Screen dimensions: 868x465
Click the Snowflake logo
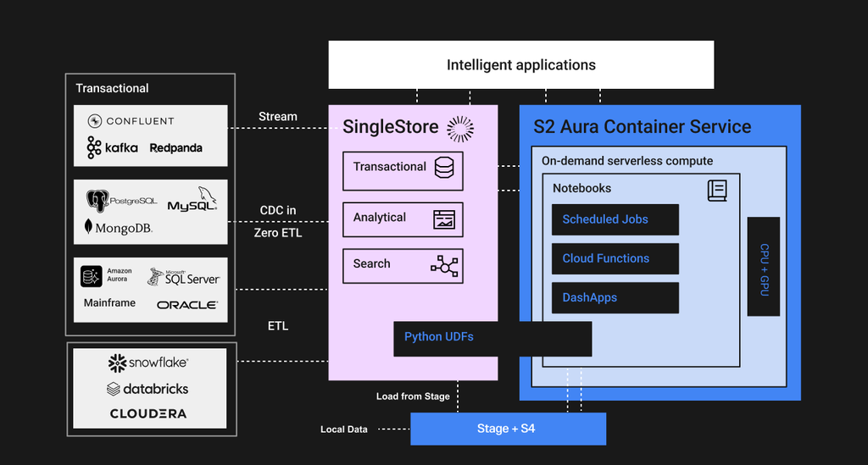(x=147, y=363)
